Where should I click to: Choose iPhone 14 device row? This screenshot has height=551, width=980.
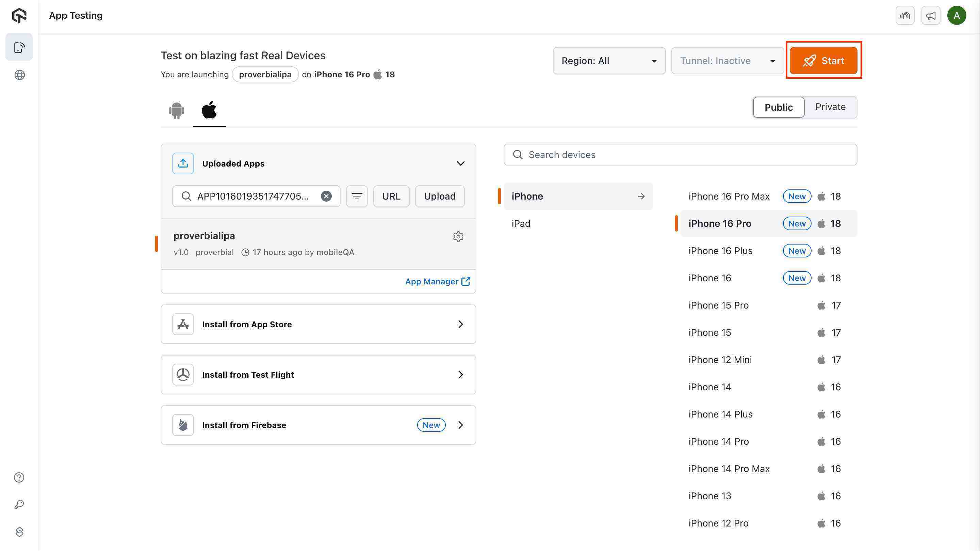click(768, 387)
